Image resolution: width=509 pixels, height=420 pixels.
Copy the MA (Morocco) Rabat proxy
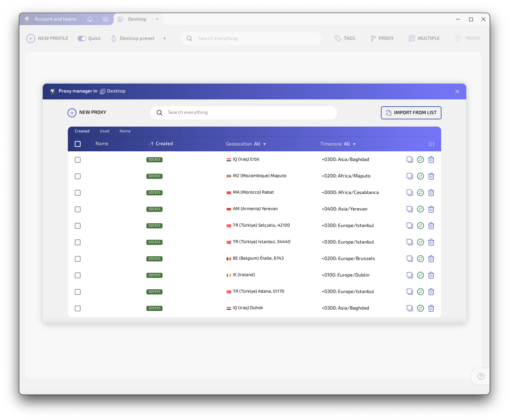point(409,193)
